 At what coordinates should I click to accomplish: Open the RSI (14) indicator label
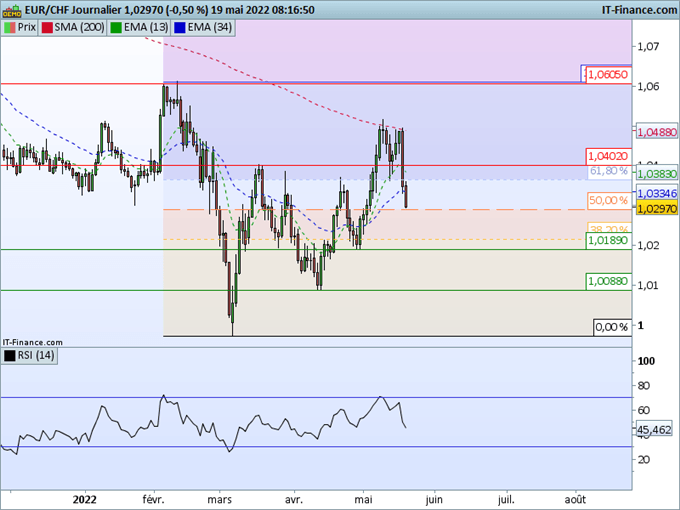(x=29, y=356)
